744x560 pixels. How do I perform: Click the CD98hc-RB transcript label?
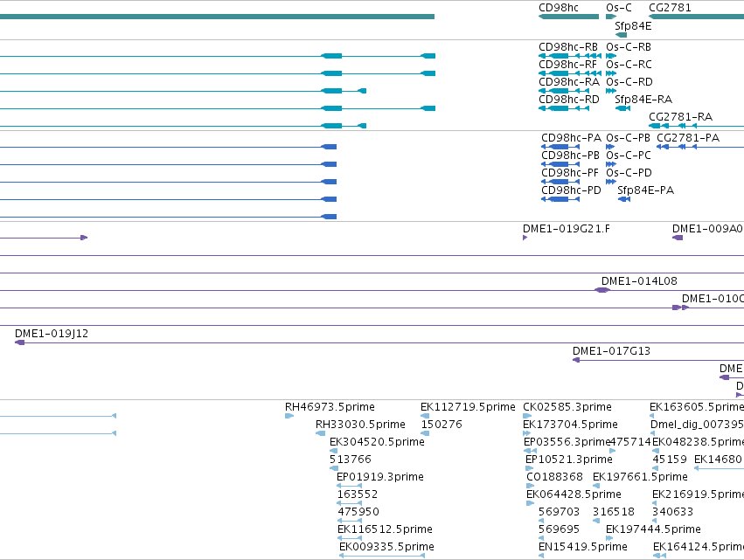pyautogui.click(x=568, y=47)
